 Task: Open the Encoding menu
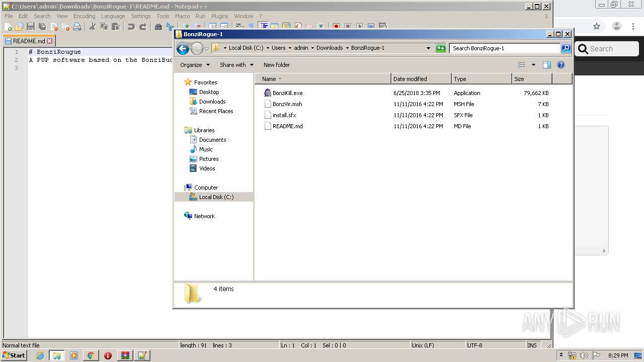(85, 16)
